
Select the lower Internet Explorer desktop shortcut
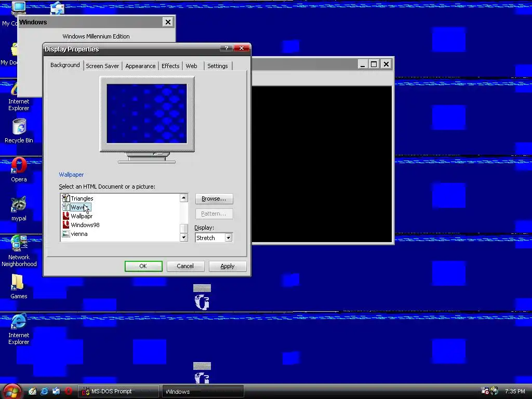[x=19, y=329]
